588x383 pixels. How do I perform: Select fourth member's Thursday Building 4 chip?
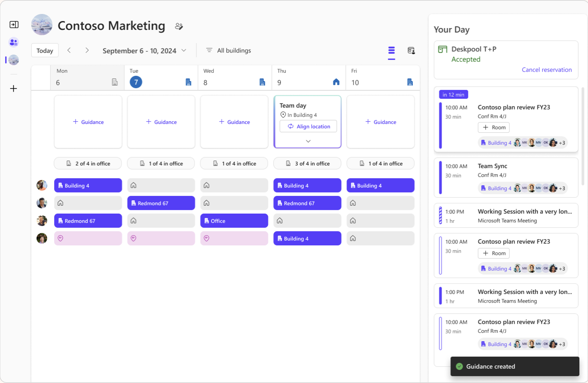(x=307, y=238)
